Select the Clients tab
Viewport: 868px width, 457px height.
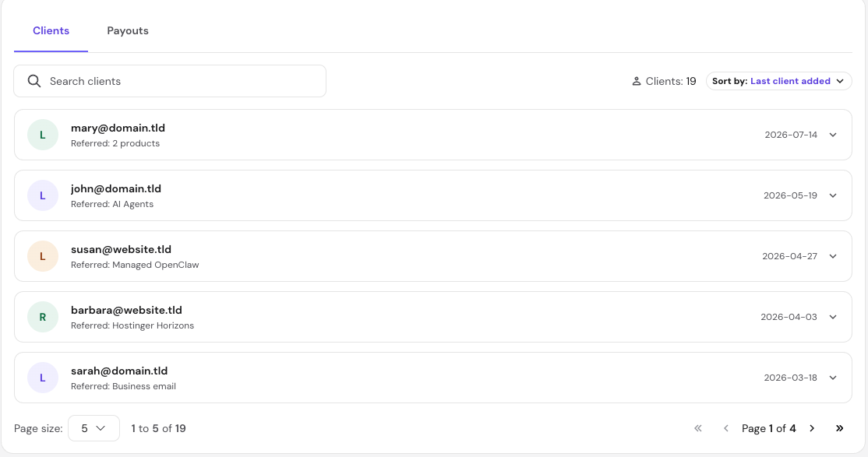point(51,31)
